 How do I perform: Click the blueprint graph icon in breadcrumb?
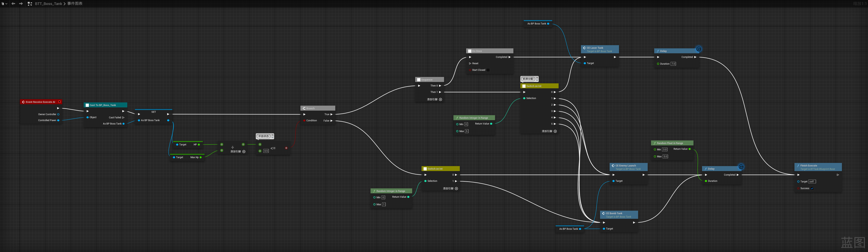[x=30, y=4]
